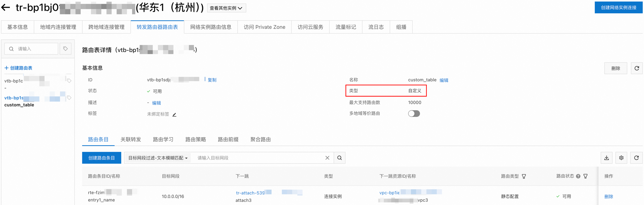Refresh the route entries table
Viewport: 644px width, 205px height.
(x=636, y=158)
